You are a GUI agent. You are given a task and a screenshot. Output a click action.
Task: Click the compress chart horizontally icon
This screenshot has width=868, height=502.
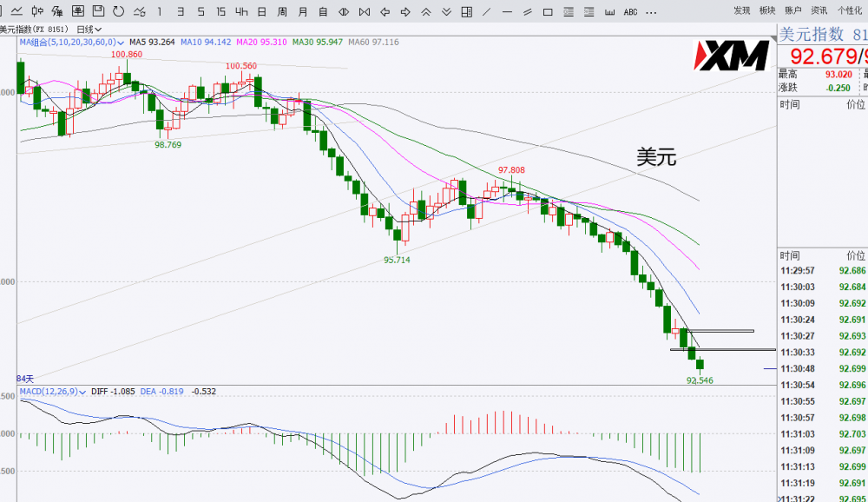(365, 11)
